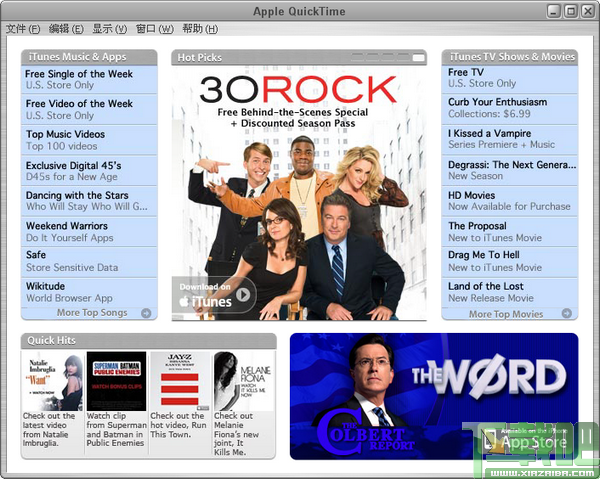Select Exclusive Digital 45's item

pos(89,171)
